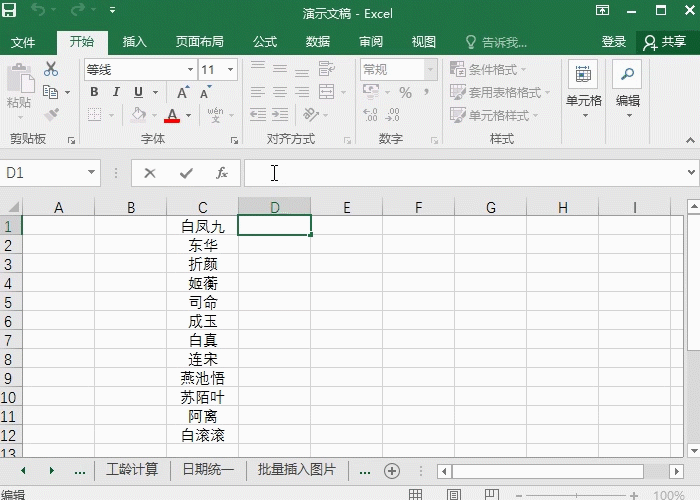Click the Cut scissors icon

[x=51, y=70]
